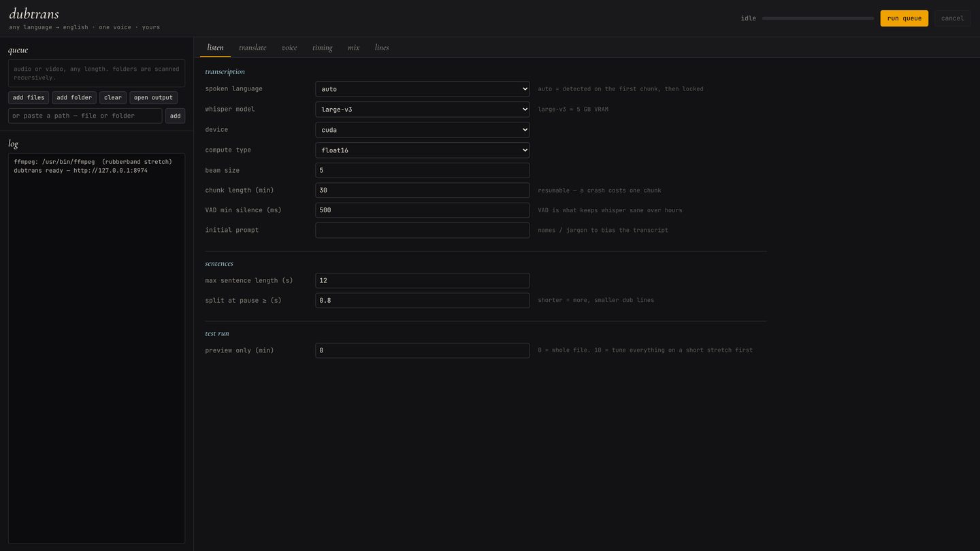Open the voice tab

pos(289,48)
